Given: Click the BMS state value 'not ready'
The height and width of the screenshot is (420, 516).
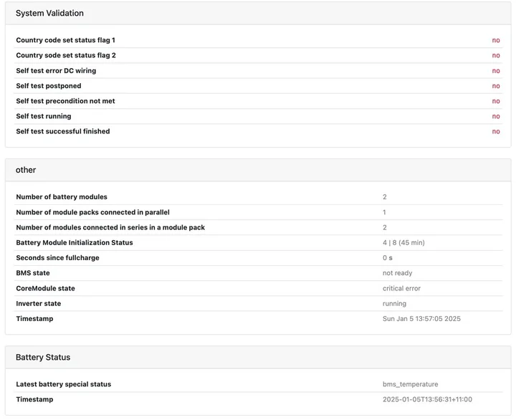Looking at the screenshot, I should (397, 273).
